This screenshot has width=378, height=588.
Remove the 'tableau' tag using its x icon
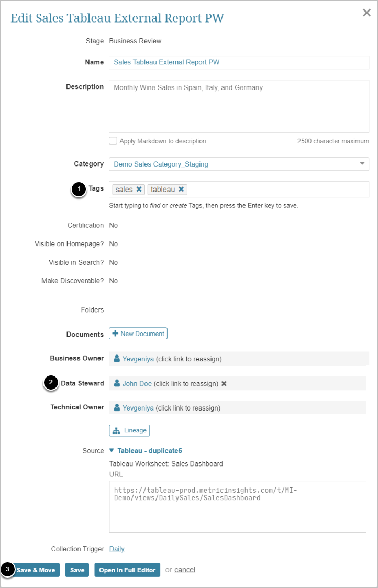(x=181, y=190)
